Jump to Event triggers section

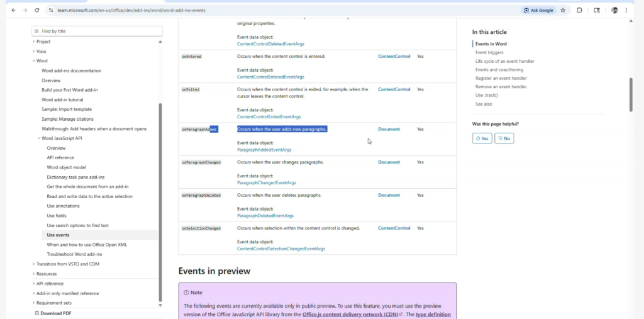tap(489, 52)
